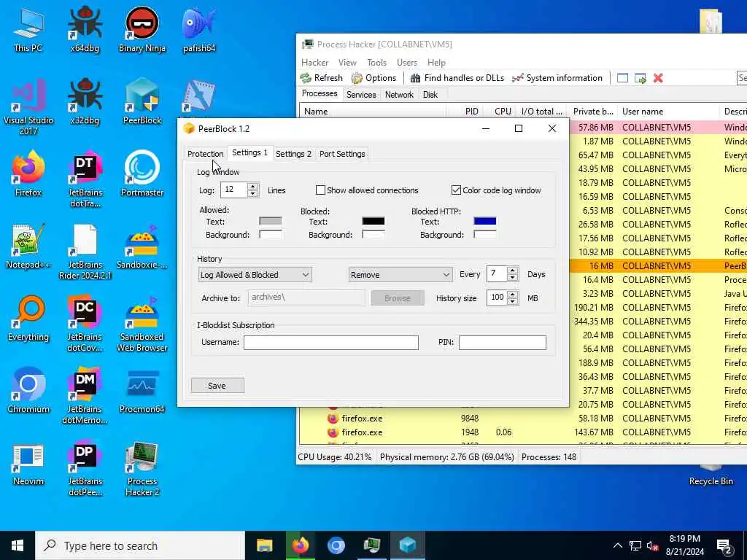This screenshot has width=747, height=560.
Task: Open Options in Process Hacker toolbar
Action: pyautogui.click(x=373, y=77)
